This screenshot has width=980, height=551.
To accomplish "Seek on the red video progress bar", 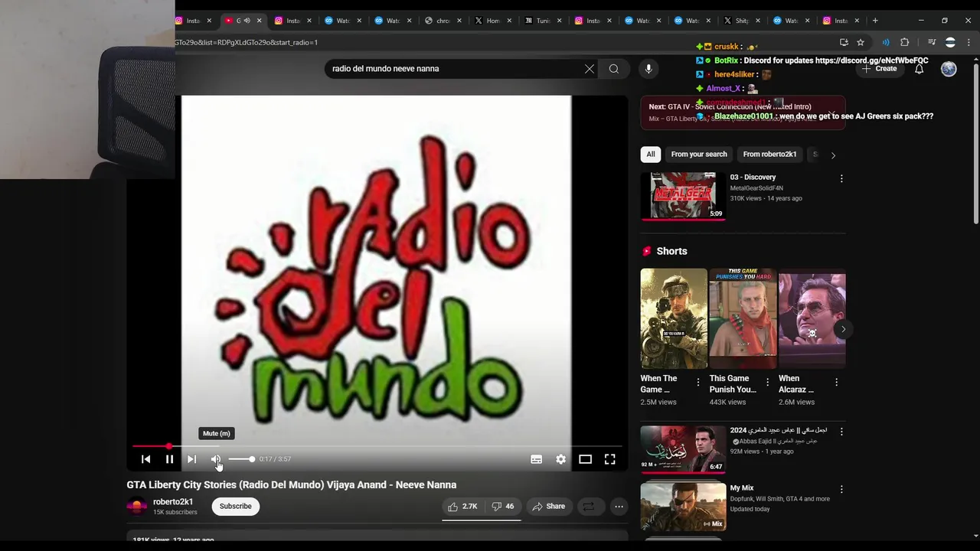I will tap(377, 446).
